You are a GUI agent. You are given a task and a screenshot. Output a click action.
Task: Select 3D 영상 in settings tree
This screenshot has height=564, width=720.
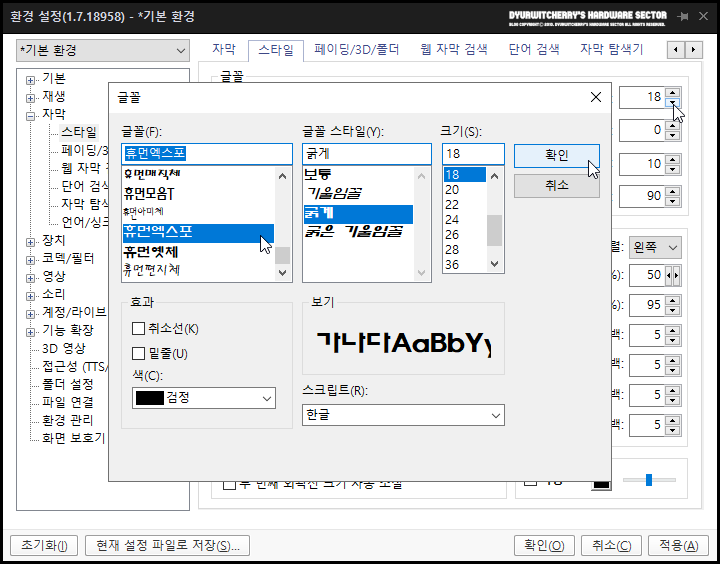tap(64, 348)
